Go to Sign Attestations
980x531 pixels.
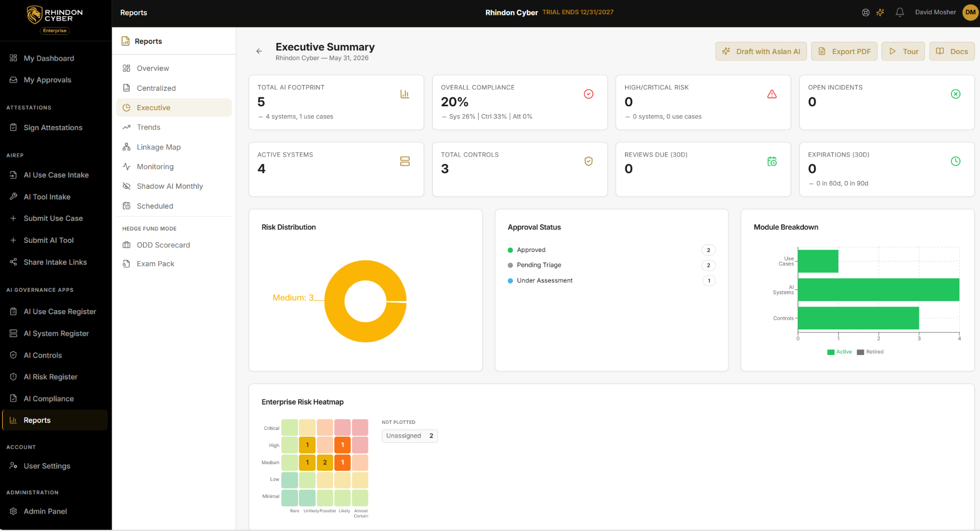[55, 128]
